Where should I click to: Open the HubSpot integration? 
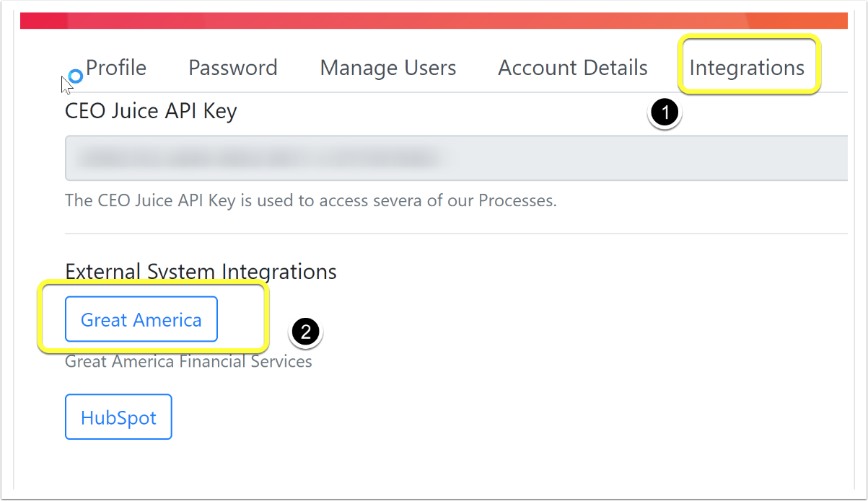[118, 417]
